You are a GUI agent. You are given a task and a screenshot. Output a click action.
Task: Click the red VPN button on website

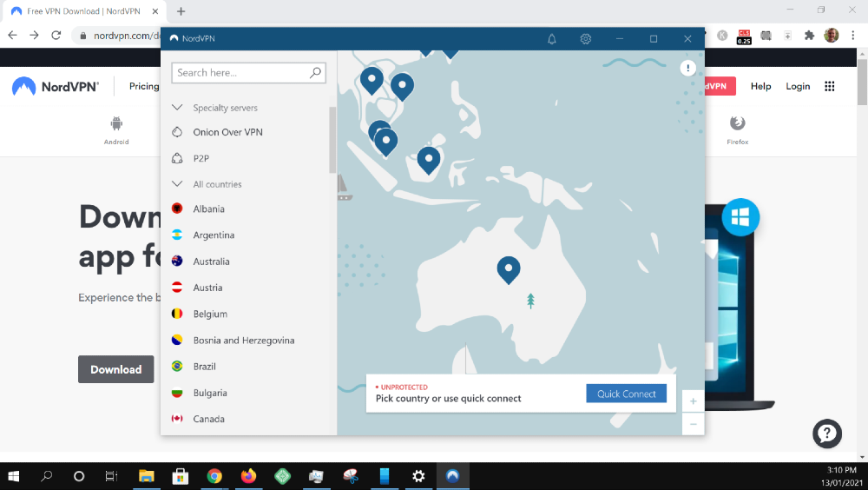click(x=720, y=86)
